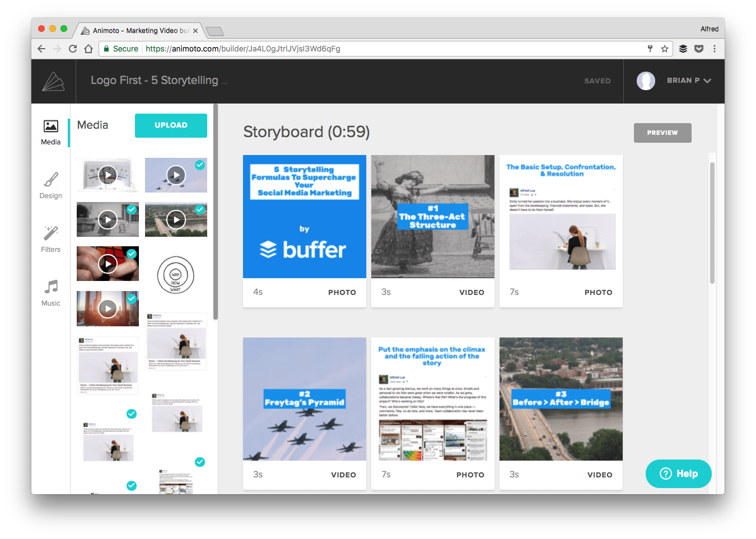This screenshot has height=539, width=756.
Task: Click the Media panel scrollbar
Action: click(x=215, y=212)
